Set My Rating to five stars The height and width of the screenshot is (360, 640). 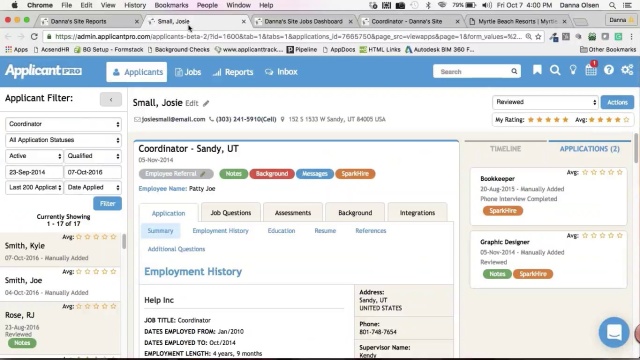point(565,120)
